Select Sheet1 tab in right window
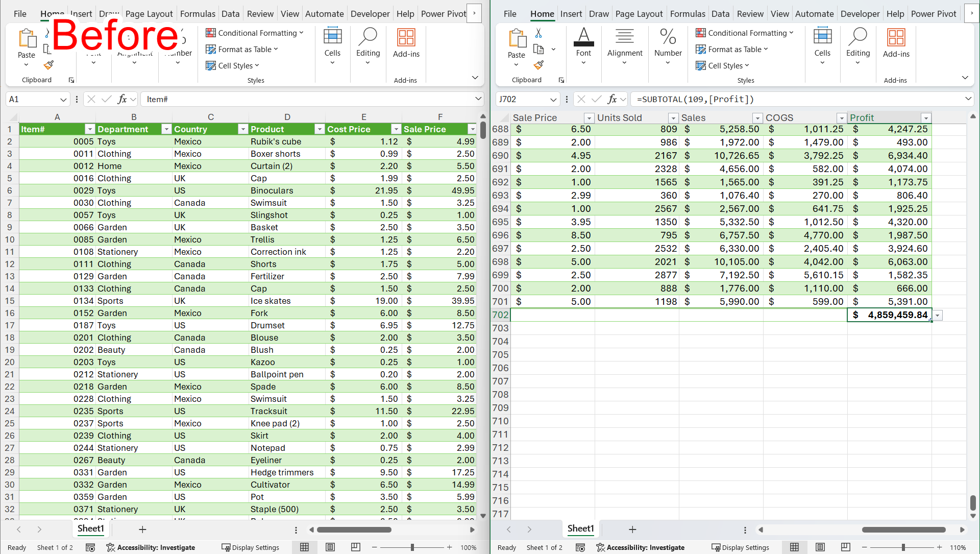Screen dimensions: 980x554 [580, 528]
